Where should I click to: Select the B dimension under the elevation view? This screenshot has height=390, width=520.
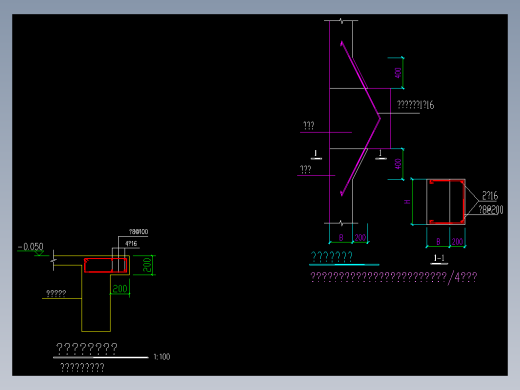pyautogui.click(x=341, y=237)
